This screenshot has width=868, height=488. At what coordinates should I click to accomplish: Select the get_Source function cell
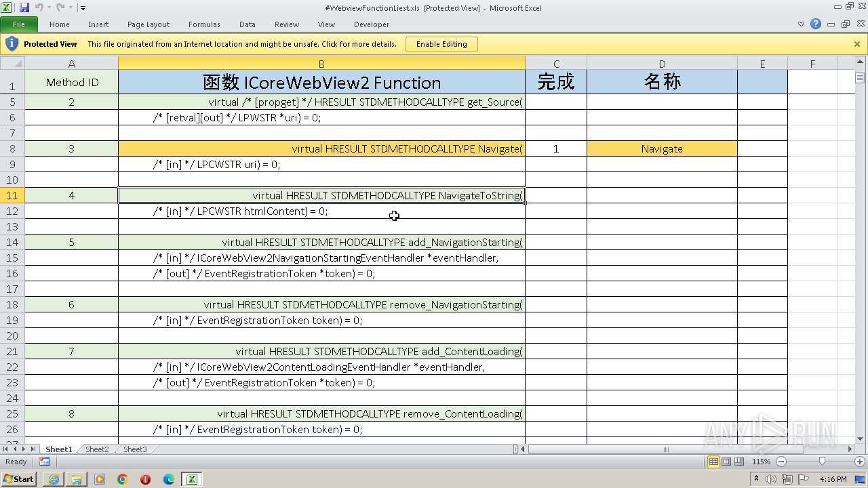click(x=321, y=102)
